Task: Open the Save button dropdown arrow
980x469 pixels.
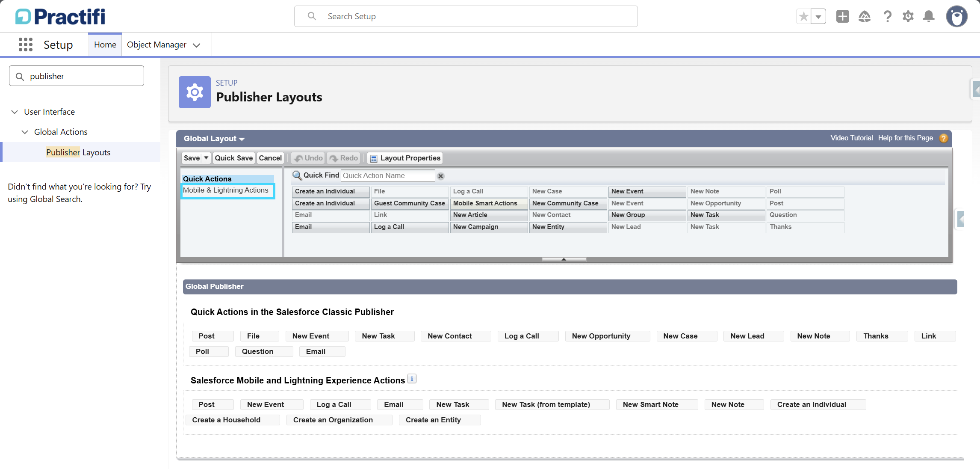Action: click(x=206, y=158)
